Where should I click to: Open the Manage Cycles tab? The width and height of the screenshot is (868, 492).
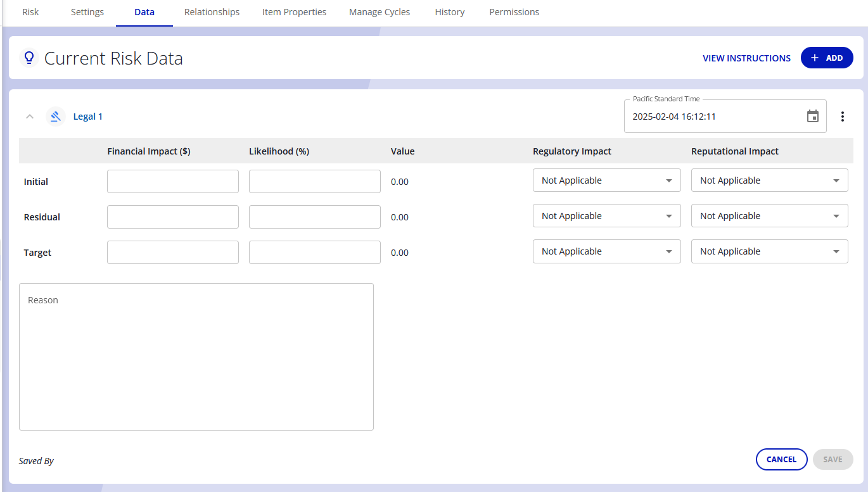pos(379,12)
